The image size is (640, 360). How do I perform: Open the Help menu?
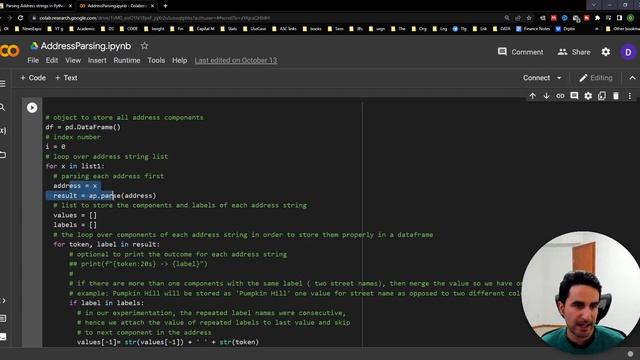pyautogui.click(x=180, y=60)
